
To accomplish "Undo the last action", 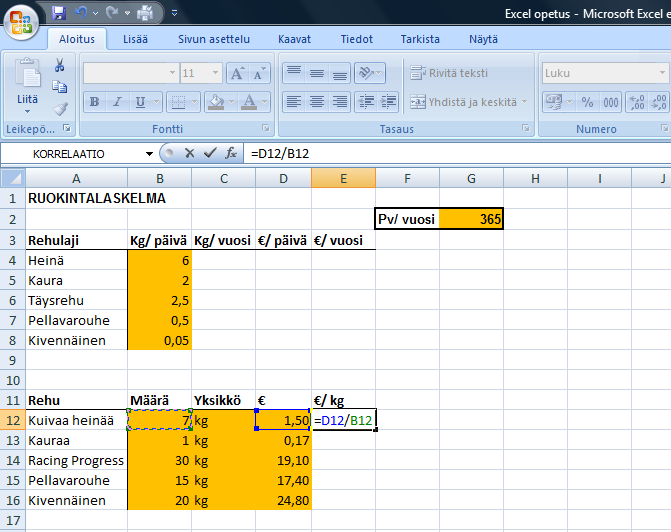I will pos(80,13).
